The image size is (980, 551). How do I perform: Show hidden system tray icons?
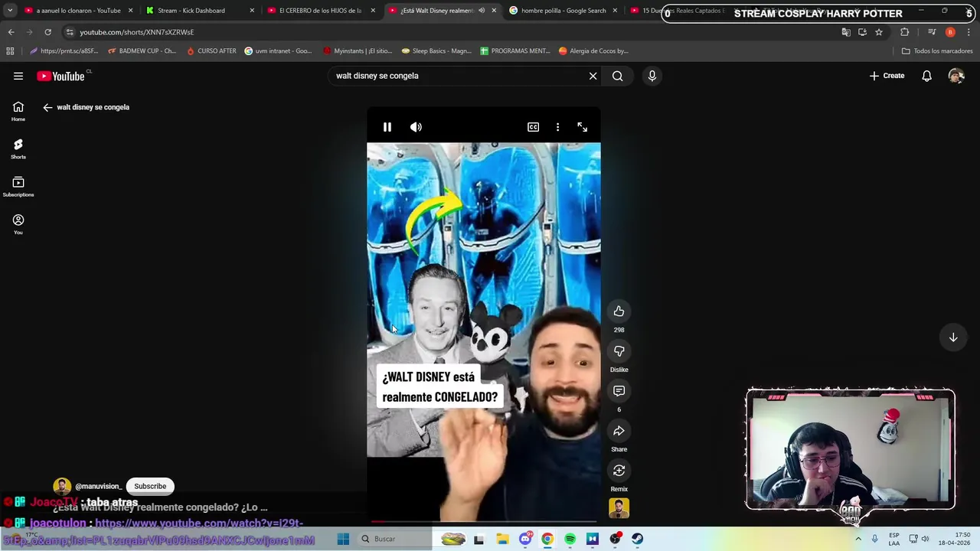pyautogui.click(x=857, y=539)
